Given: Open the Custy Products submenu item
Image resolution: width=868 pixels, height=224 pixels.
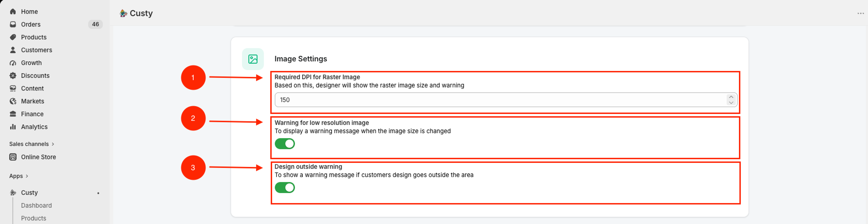Looking at the screenshot, I should tap(33, 218).
